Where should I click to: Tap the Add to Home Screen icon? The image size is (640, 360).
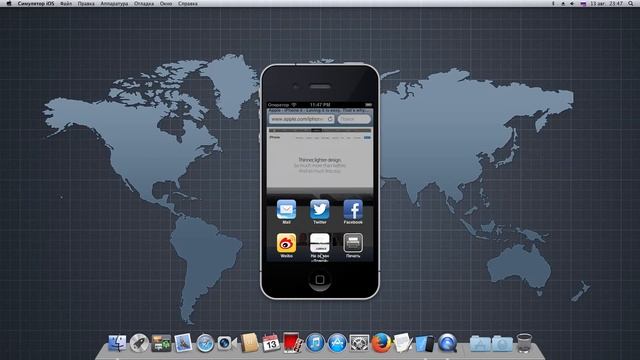click(x=320, y=243)
